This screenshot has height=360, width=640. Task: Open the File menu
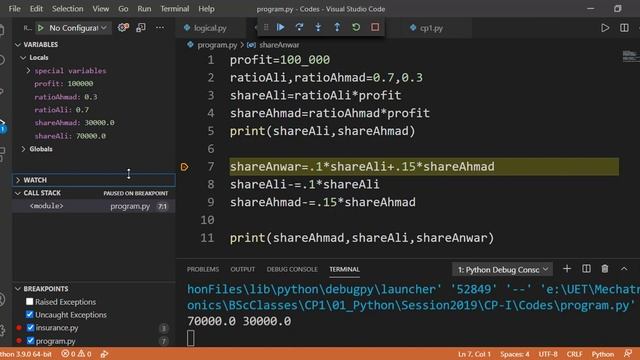point(14,9)
